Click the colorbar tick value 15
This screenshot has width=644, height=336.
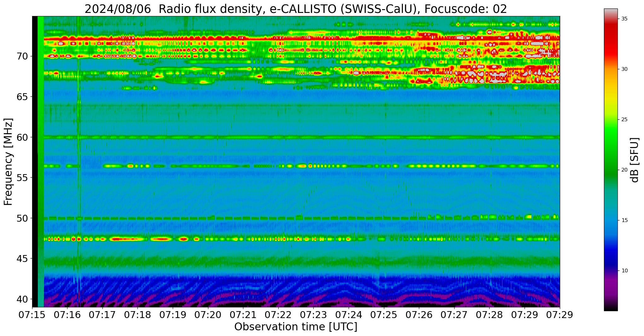point(624,220)
